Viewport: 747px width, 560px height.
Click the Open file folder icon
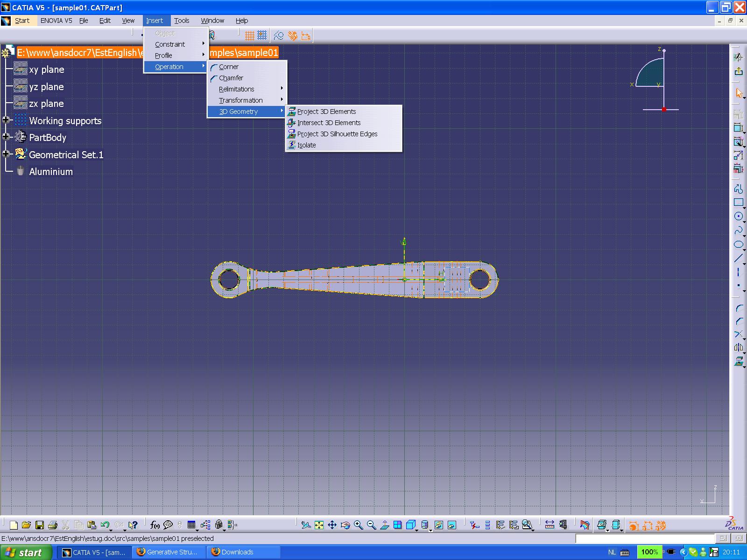click(26, 525)
